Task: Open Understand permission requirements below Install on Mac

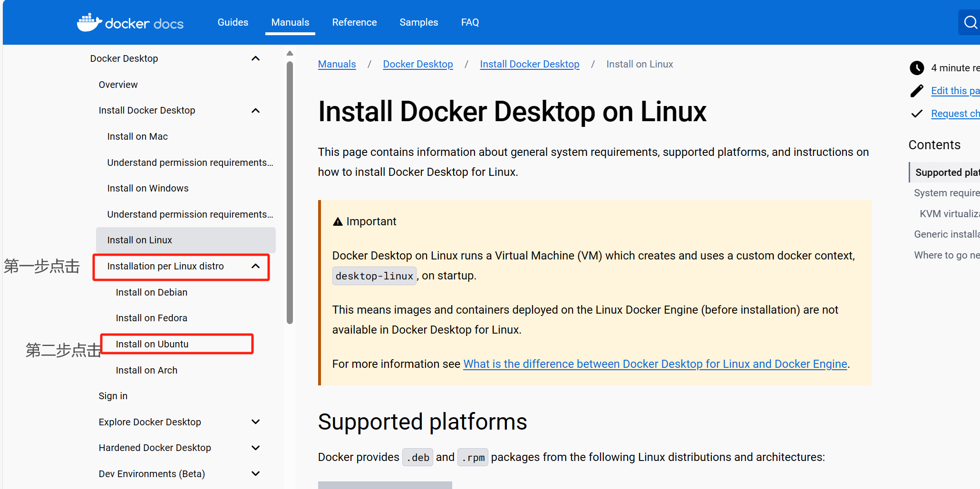Action: click(x=190, y=163)
